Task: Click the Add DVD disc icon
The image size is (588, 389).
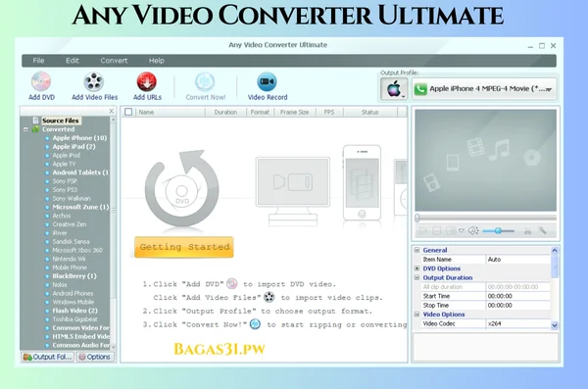Action: pyautogui.click(x=41, y=81)
